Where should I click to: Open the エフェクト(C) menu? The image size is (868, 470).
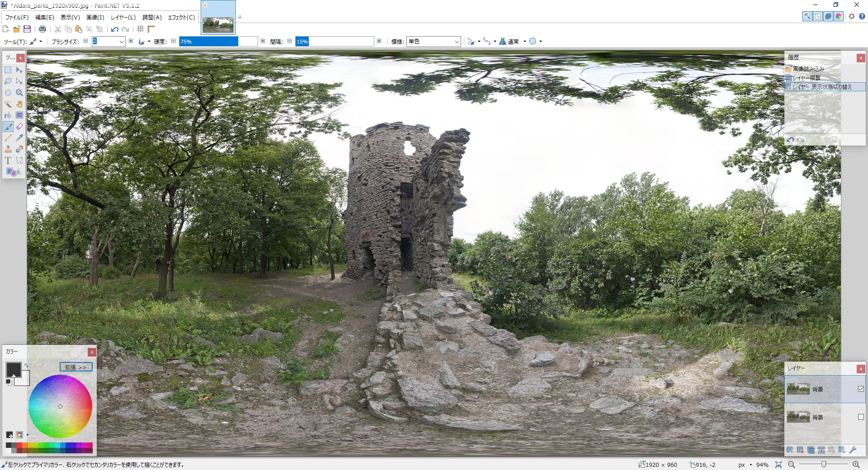(x=181, y=17)
